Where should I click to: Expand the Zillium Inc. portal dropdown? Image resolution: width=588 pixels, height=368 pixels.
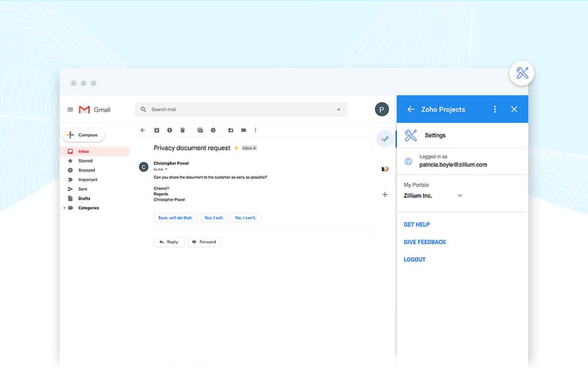click(459, 195)
